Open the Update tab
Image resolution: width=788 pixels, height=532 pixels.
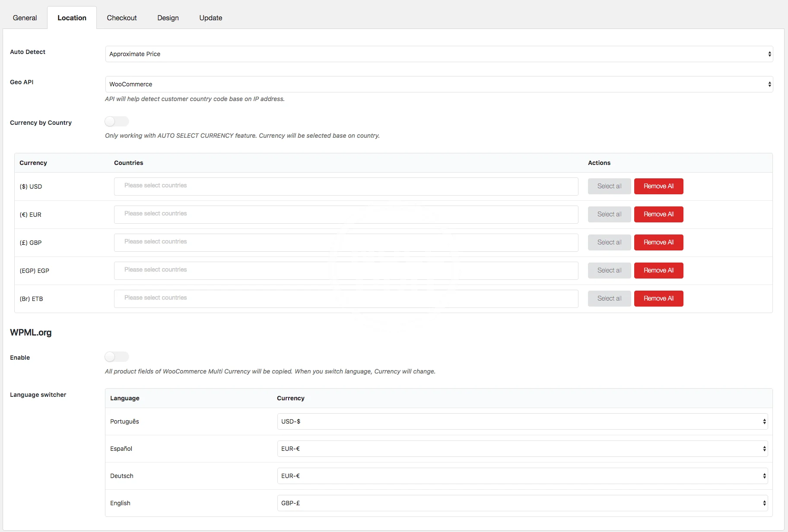tap(210, 18)
